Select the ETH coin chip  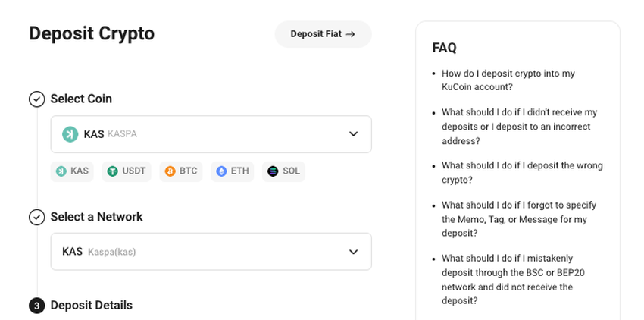[232, 171]
